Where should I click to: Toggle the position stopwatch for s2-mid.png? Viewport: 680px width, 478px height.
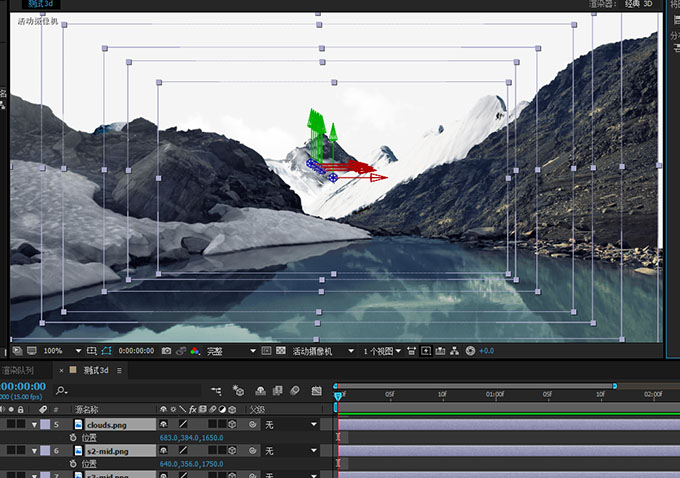(x=73, y=464)
